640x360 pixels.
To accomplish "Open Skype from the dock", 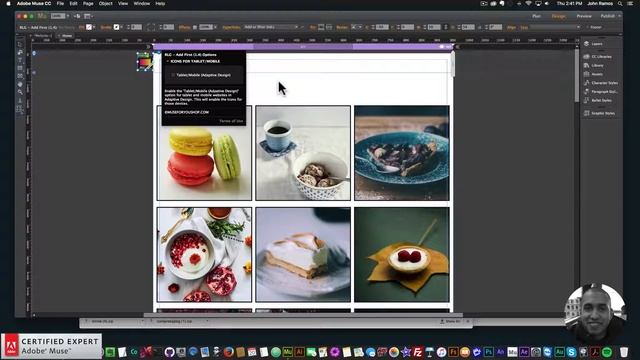I will tap(571, 352).
